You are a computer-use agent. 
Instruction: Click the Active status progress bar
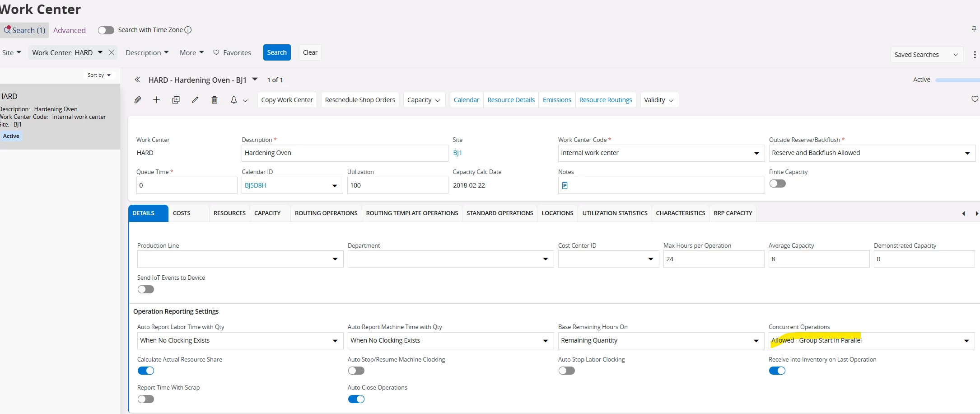pos(957,80)
